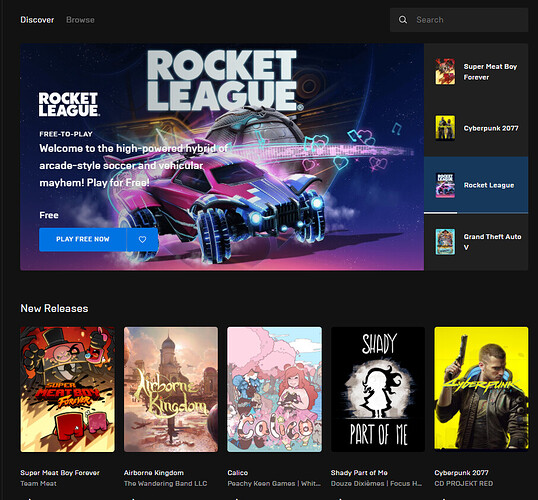Open the New Releases section heading
This screenshot has height=500, width=538.
pos(54,309)
